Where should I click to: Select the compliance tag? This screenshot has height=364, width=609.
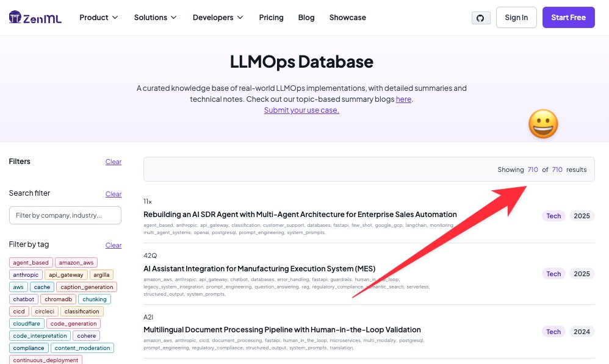point(29,348)
